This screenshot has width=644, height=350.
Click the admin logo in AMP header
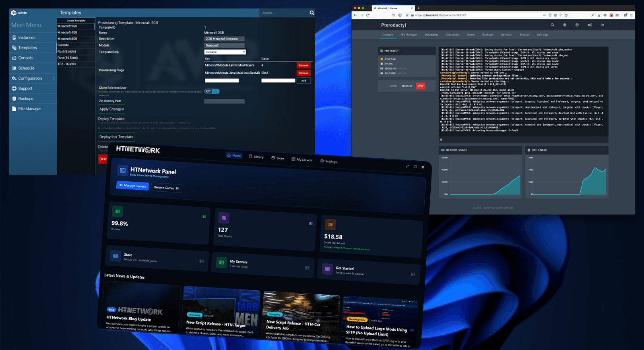pos(14,13)
